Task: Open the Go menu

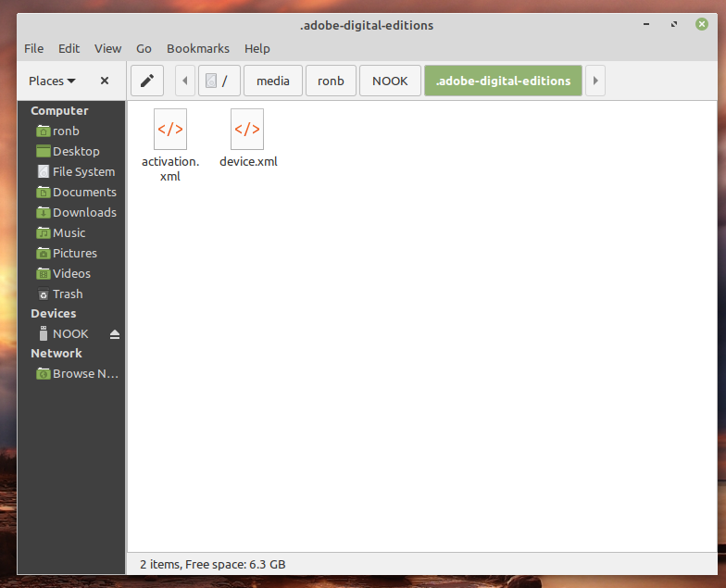Action: coord(144,48)
